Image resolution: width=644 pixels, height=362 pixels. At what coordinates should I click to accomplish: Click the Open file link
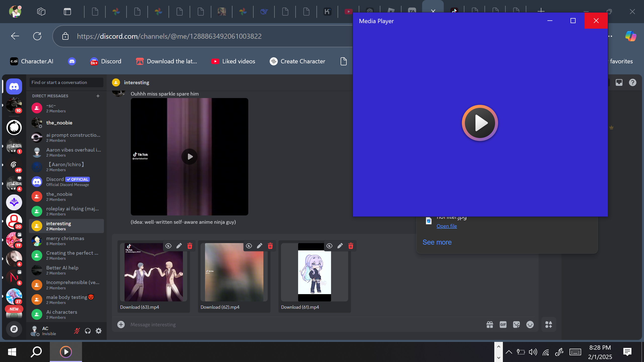447,226
